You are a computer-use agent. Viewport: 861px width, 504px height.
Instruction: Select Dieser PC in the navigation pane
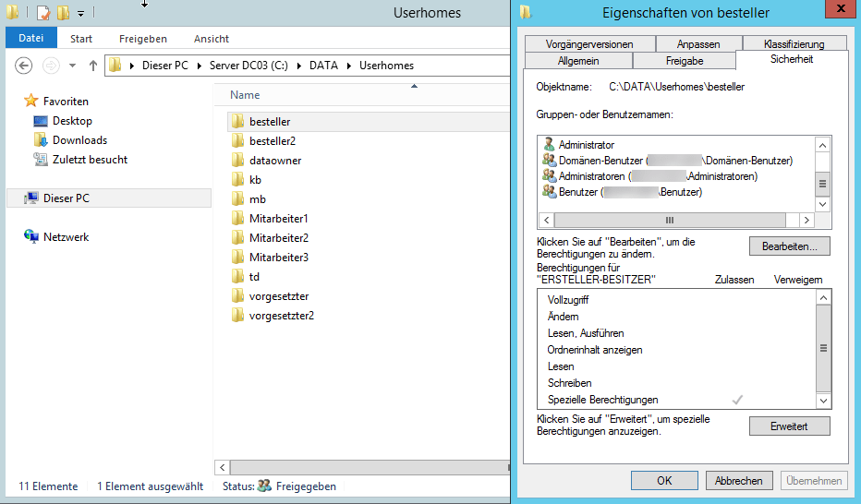tap(66, 198)
